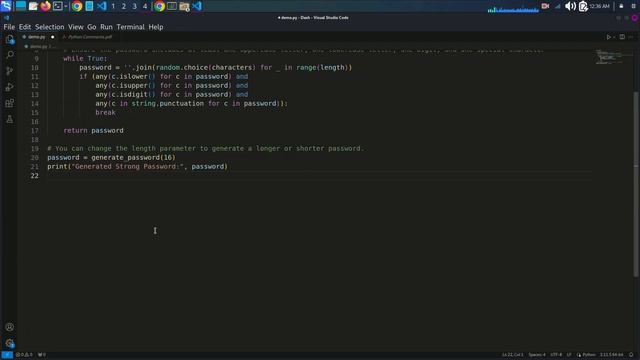Switch to workspace 4 in taskbar
The image size is (640, 360).
145,6
